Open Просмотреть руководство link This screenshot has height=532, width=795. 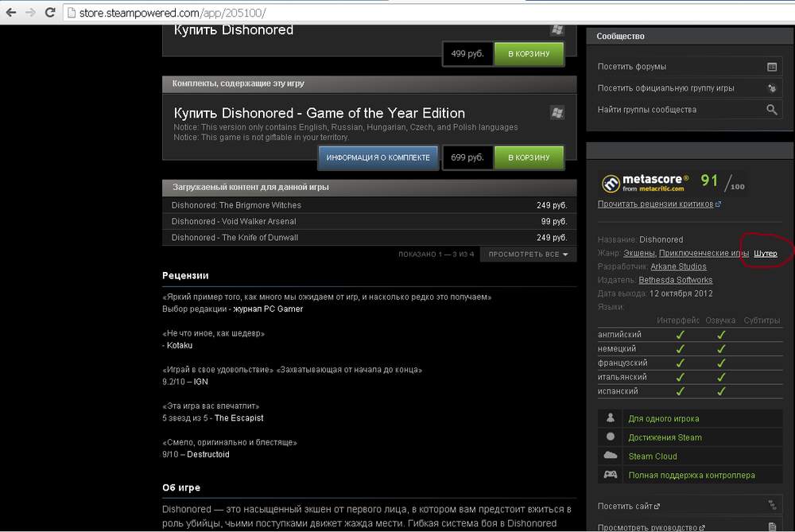[651, 527]
